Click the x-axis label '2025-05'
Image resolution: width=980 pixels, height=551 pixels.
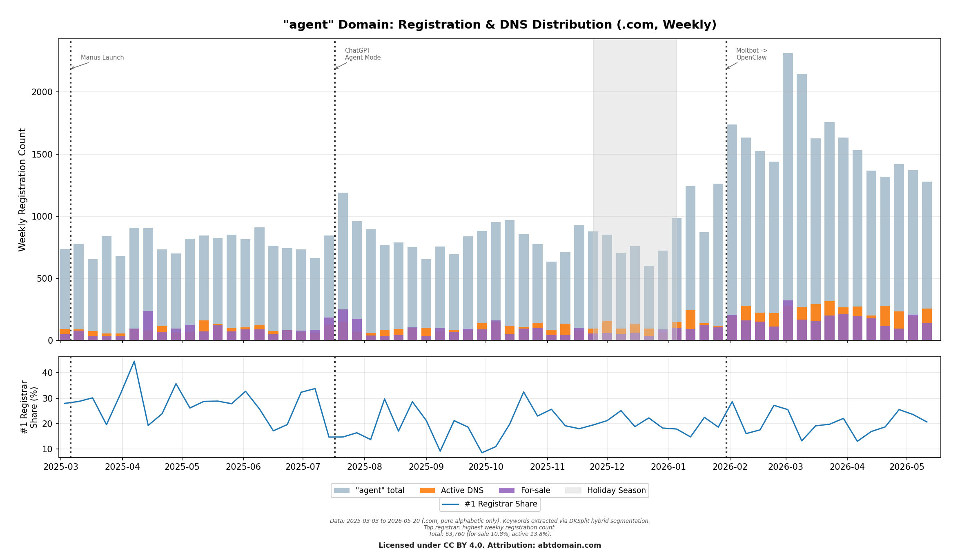[x=182, y=467]
